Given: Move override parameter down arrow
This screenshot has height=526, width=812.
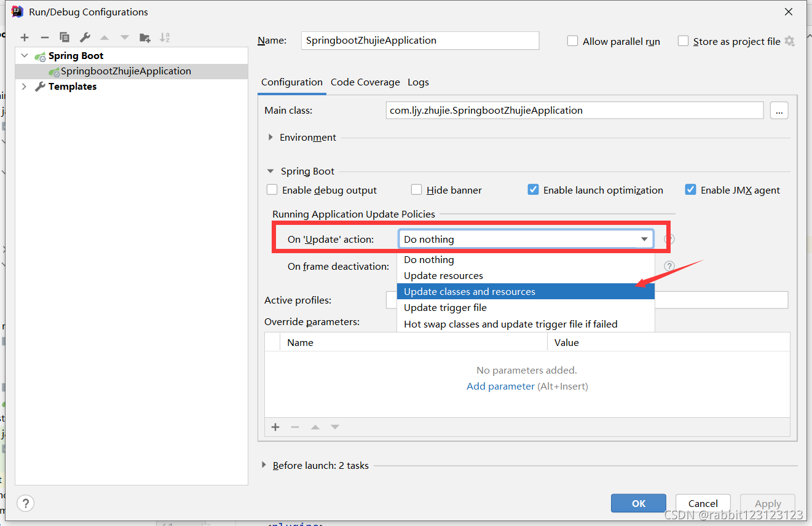Looking at the screenshot, I should point(335,427).
